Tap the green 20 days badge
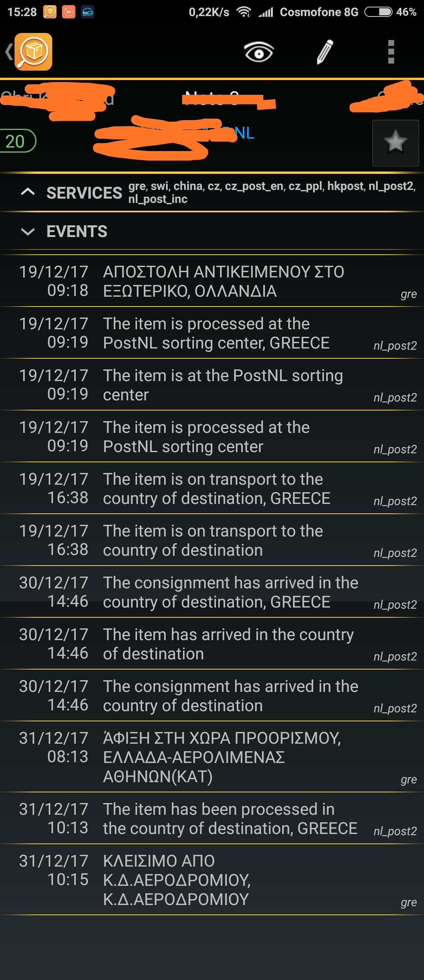 (16, 141)
